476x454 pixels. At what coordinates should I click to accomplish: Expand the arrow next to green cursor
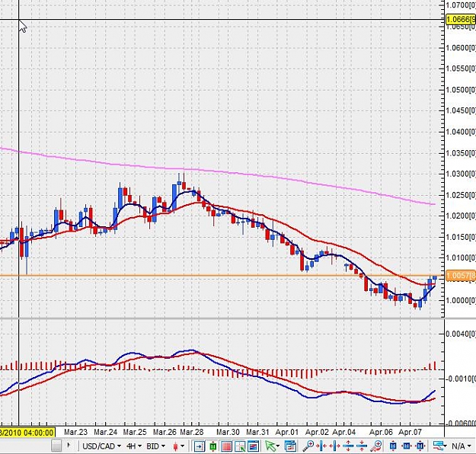click(x=277, y=446)
